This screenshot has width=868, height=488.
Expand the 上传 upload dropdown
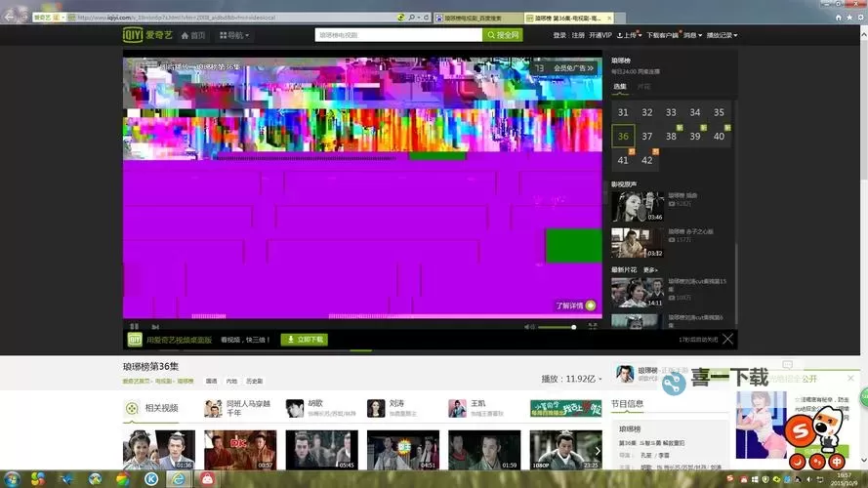[x=631, y=35]
